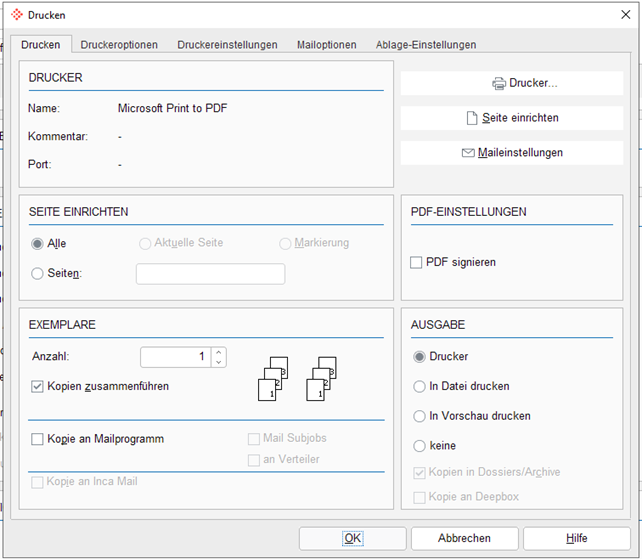Tick the Kopie an Inca Mail checkbox
Viewport: 642px width, 559px height.
click(37, 482)
